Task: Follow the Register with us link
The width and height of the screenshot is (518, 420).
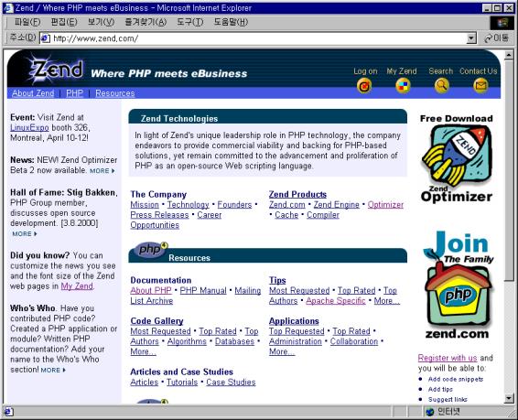Action: click(x=448, y=358)
